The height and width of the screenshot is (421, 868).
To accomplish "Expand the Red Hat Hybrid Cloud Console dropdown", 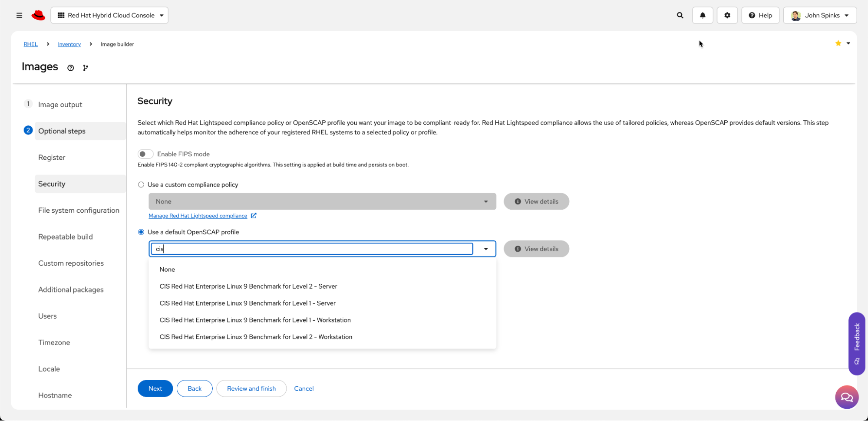I will tap(109, 15).
